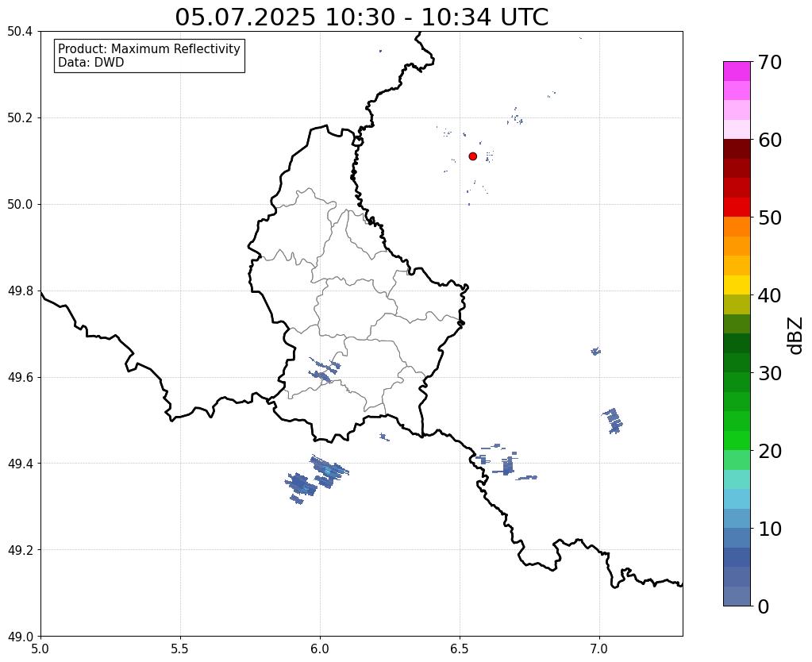The width and height of the screenshot is (812, 662).
Task: Click the latitude axis label 49.0
Action: 20,636
